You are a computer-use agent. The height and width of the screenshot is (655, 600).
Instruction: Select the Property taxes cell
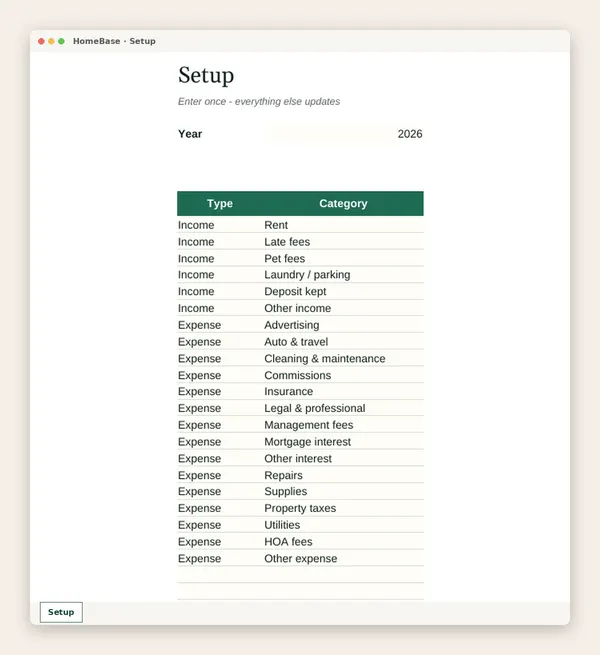point(343,508)
